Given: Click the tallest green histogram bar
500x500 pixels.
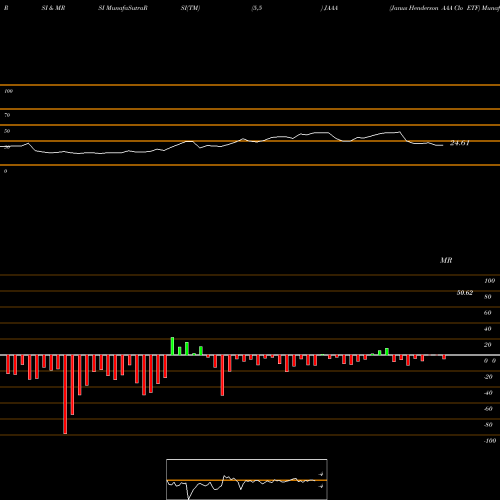Looking at the screenshot, I should point(172,346).
